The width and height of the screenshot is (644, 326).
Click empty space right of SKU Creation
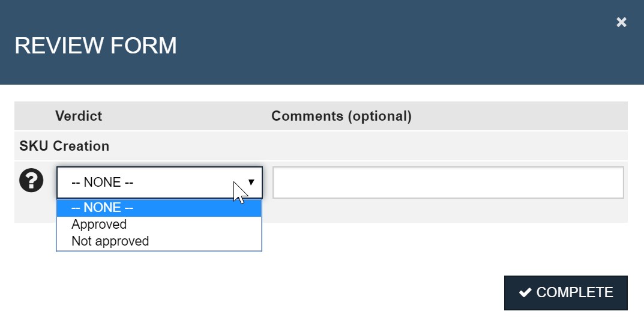[360, 146]
